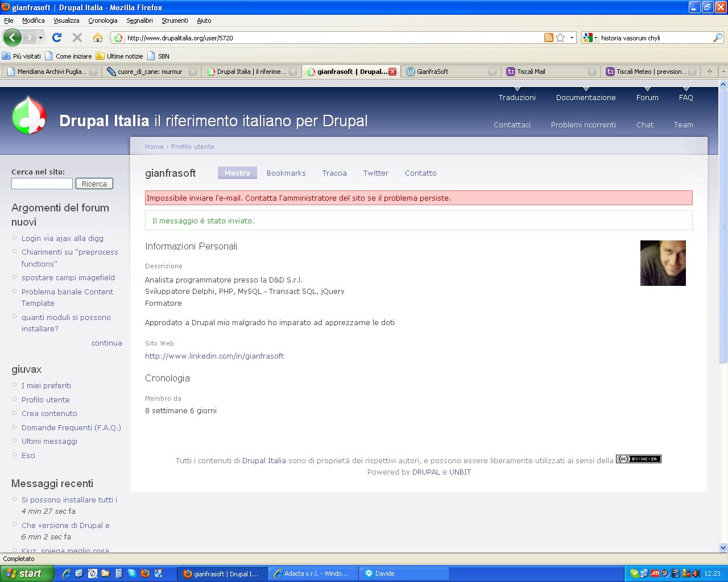Click in the Cerca nel sito text field
The width and height of the screenshot is (728, 582).
[x=42, y=184]
